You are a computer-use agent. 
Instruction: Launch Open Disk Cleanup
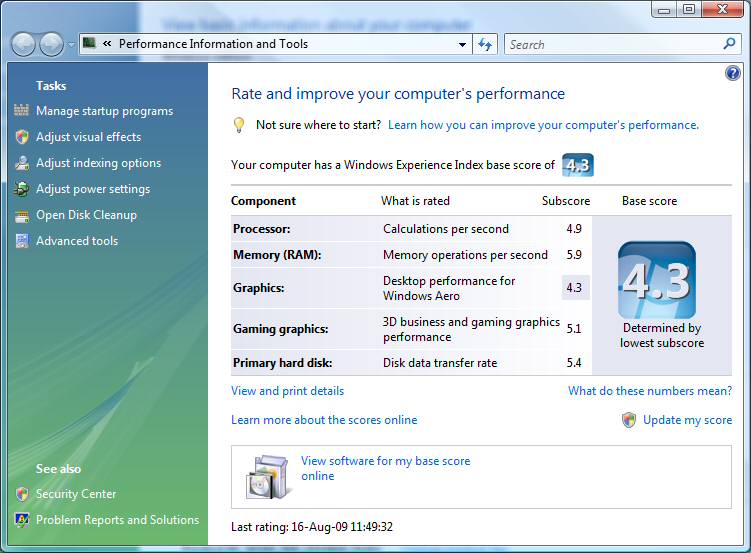click(x=87, y=215)
